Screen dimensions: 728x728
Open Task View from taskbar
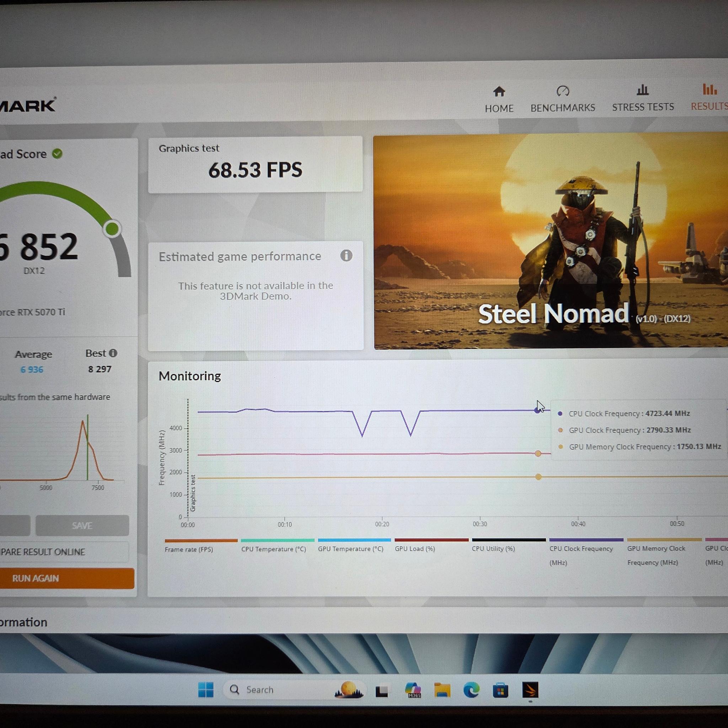tap(382, 690)
